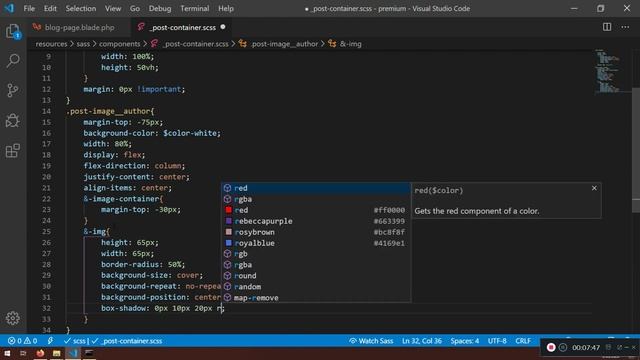The width and height of the screenshot is (640, 360).
Task: Click the Ln 32, Col 36 position indicator
Action: click(422, 341)
